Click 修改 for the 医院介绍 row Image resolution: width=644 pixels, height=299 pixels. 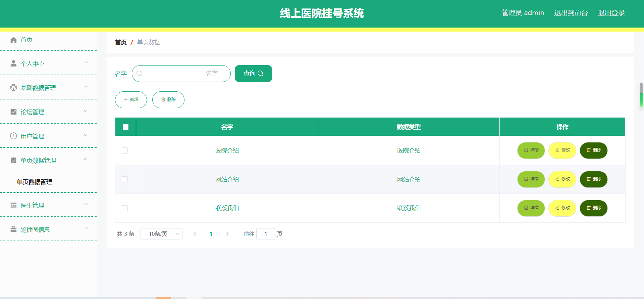(x=562, y=150)
